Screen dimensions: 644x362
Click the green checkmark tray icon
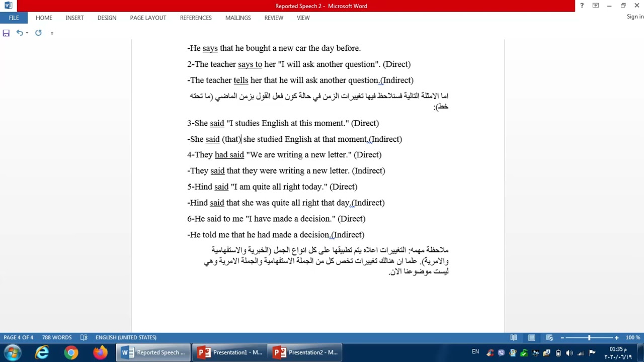[x=524, y=353]
